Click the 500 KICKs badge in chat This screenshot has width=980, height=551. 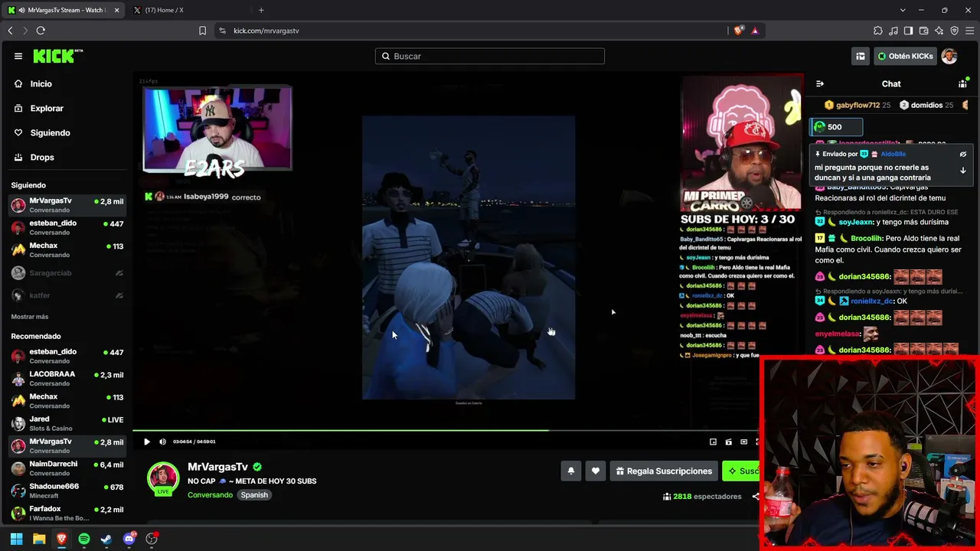point(836,127)
